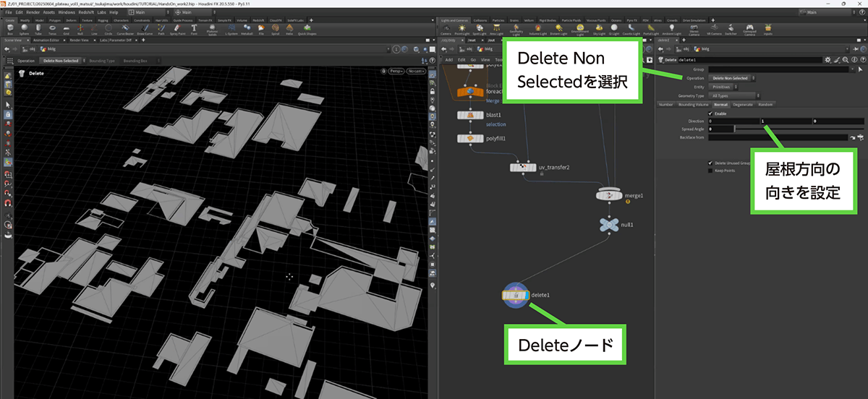Open the Render menu
The image size is (868, 399).
point(33,12)
